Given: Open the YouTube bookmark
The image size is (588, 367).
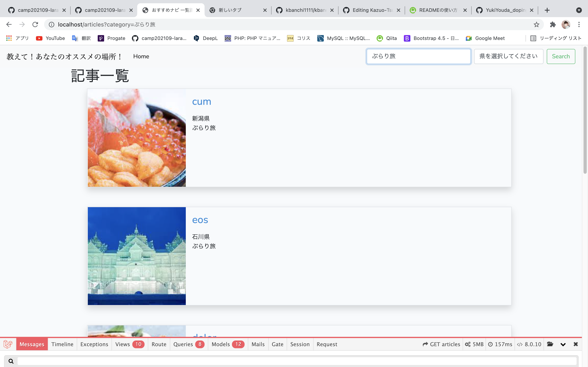Looking at the screenshot, I should point(50,38).
